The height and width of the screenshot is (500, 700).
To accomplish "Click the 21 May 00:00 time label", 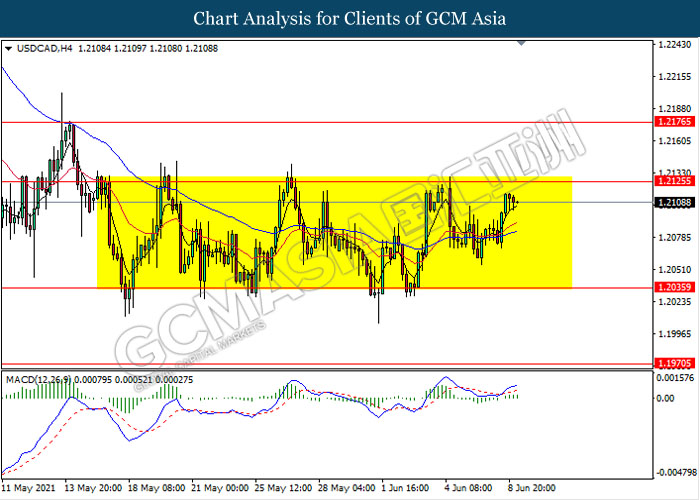I will pos(220,488).
